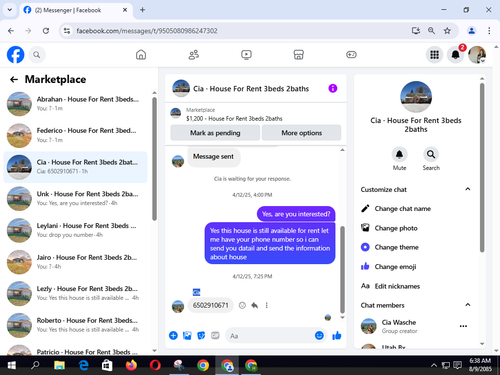Collapse the Customize chat section
Image resolution: width=500 pixels, height=375 pixels.
click(x=468, y=189)
